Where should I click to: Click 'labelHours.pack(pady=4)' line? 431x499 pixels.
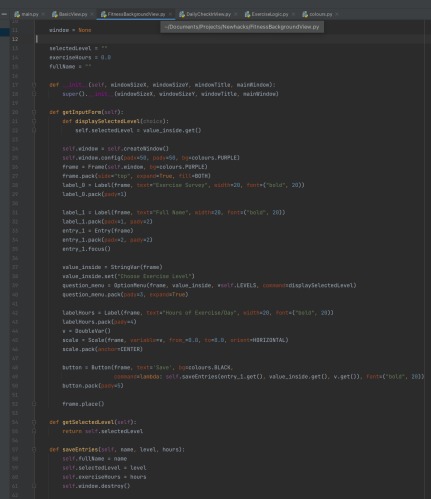(x=99, y=322)
